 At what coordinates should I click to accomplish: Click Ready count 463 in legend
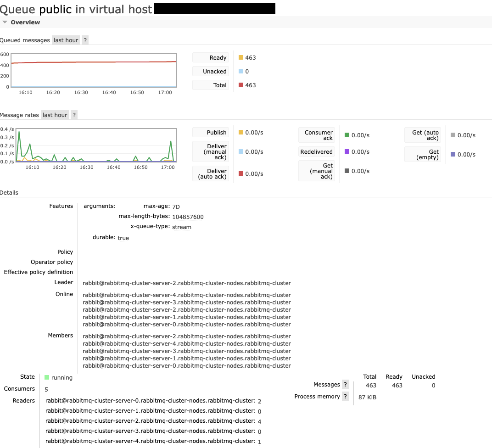pyautogui.click(x=251, y=58)
